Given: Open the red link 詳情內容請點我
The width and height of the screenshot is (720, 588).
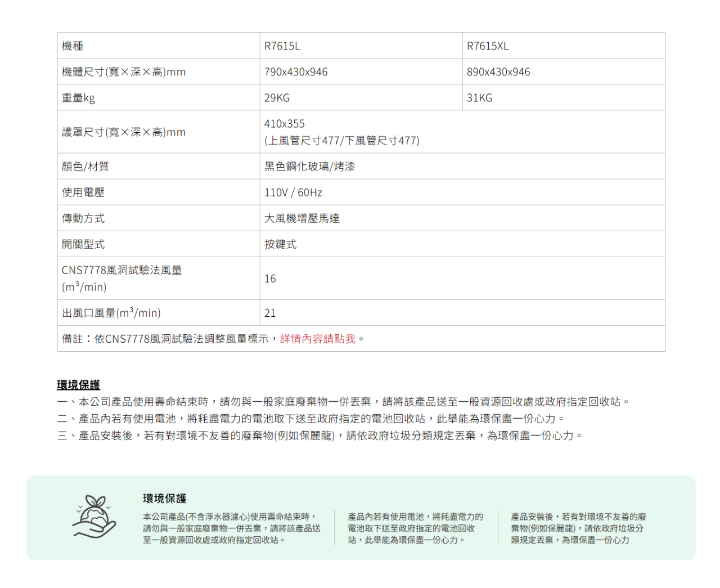Looking at the screenshot, I should 318,339.
